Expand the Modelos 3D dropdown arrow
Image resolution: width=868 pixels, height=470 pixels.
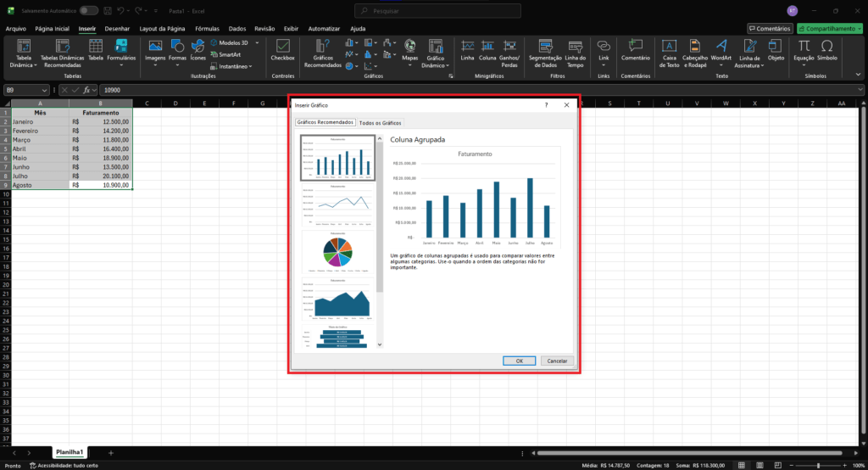click(x=257, y=42)
